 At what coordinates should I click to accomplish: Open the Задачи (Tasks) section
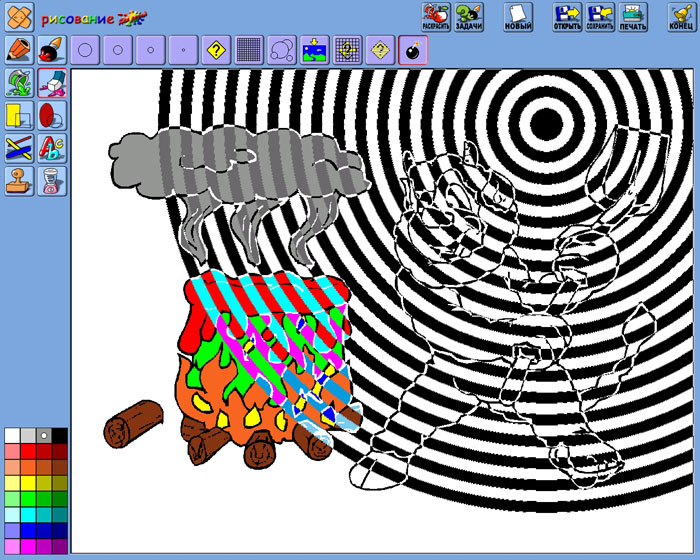pos(468,16)
